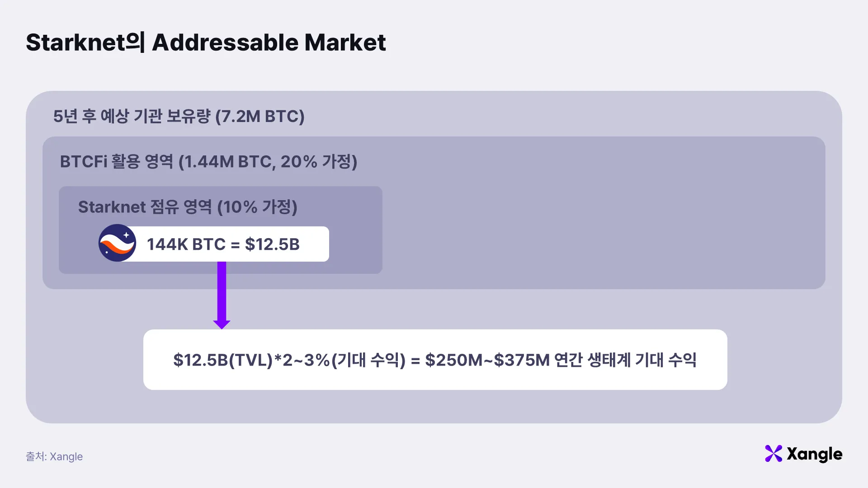Click the Starknet logo icon
868x488 pixels.
[x=117, y=243]
